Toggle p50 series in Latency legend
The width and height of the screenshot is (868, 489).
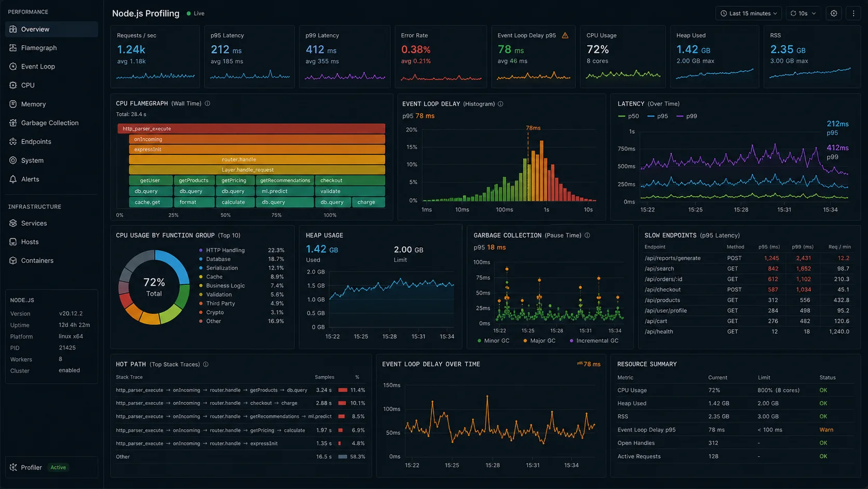pyautogui.click(x=629, y=116)
